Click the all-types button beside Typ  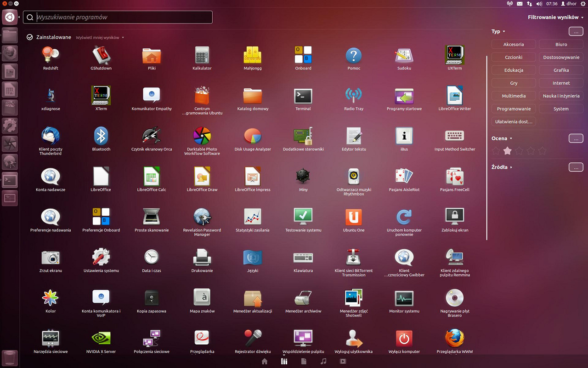point(576,31)
